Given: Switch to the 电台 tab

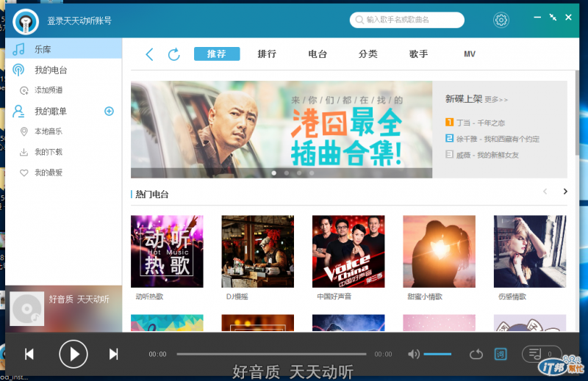Looking at the screenshot, I should (x=318, y=54).
